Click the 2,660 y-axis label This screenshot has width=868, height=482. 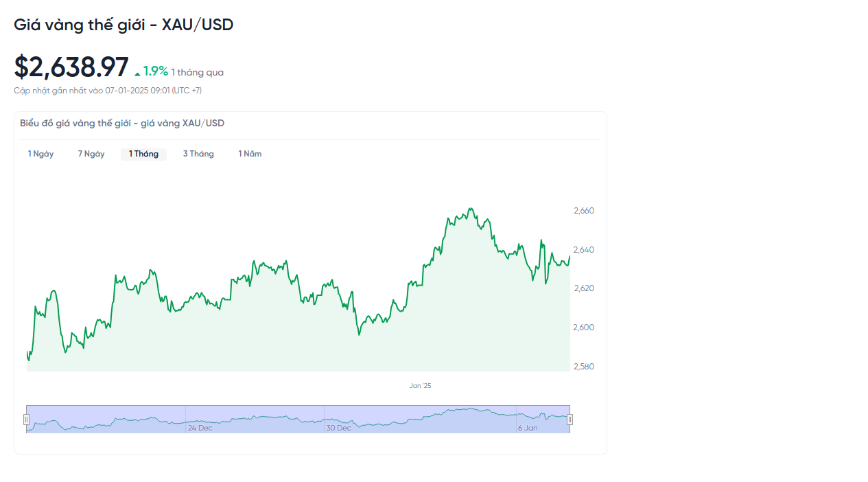click(x=584, y=211)
